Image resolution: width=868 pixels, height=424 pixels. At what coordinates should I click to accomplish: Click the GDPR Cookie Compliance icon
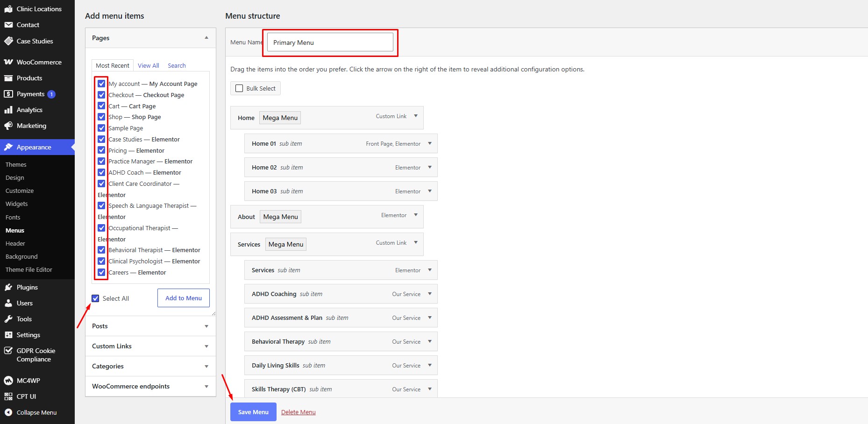(8, 351)
